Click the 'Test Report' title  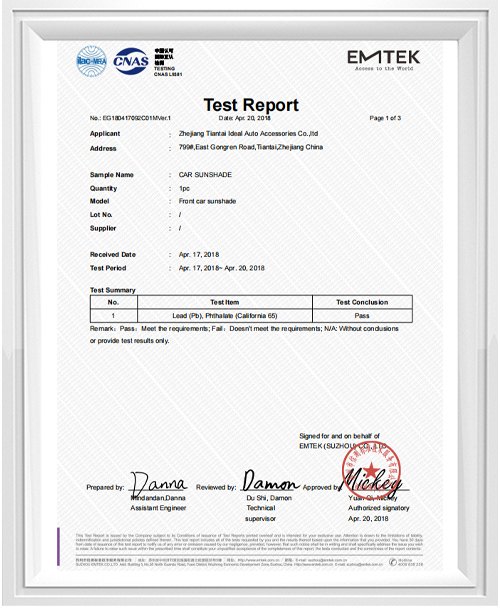251,105
